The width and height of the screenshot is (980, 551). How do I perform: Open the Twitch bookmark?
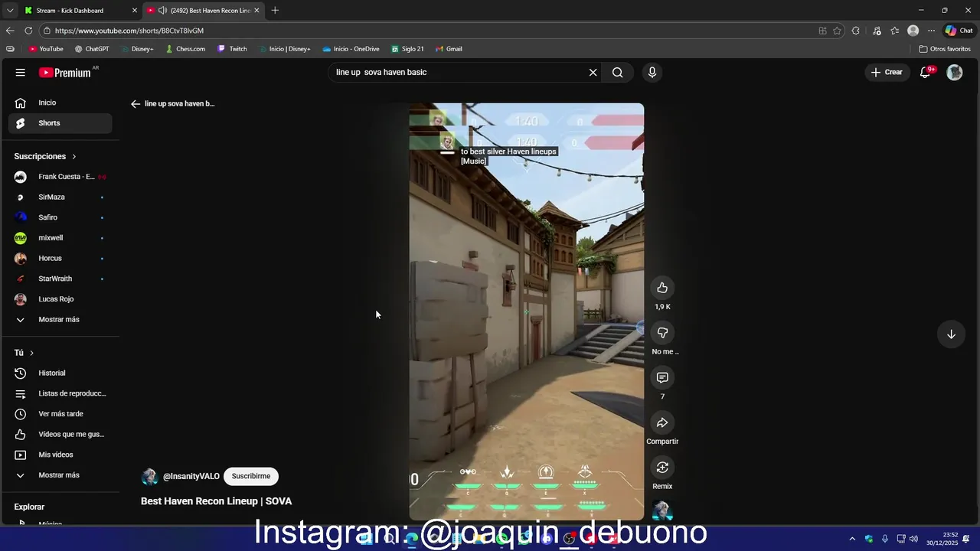click(x=232, y=49)
